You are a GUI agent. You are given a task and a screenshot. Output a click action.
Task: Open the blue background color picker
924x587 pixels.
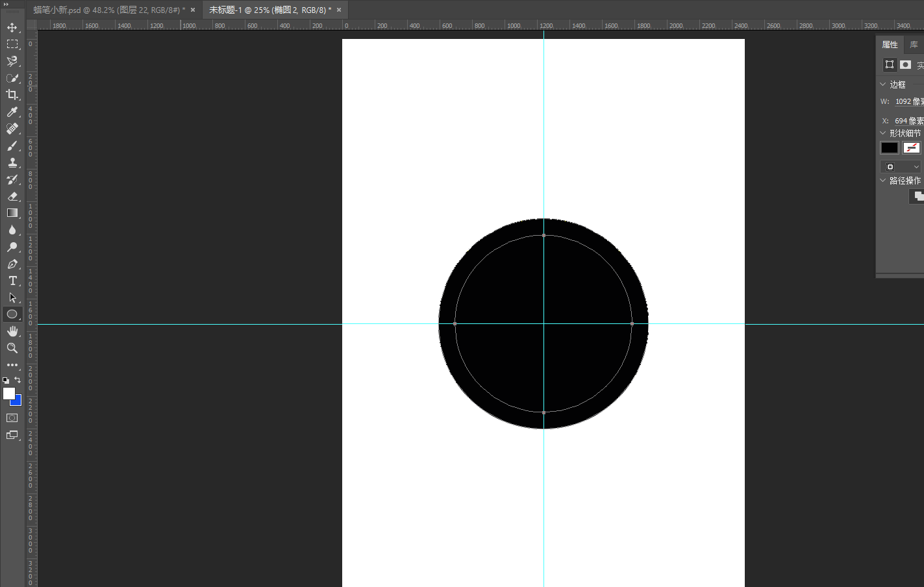[18, 402]
